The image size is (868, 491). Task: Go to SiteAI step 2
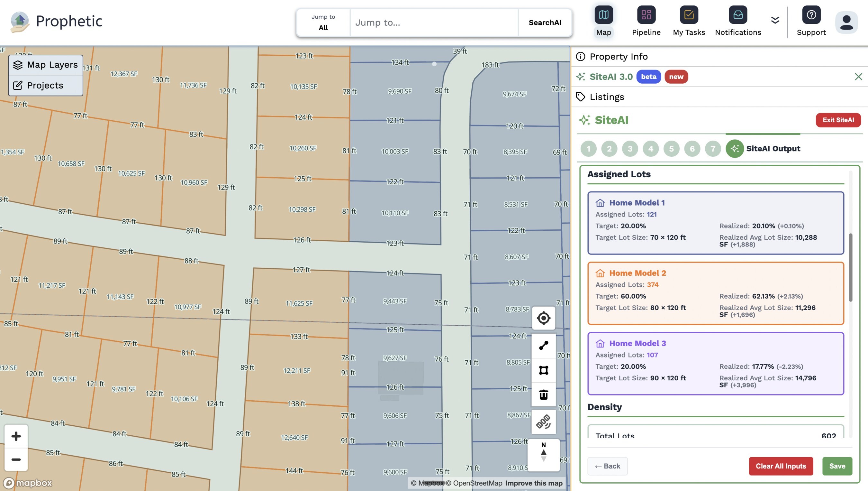click(609, 149)
